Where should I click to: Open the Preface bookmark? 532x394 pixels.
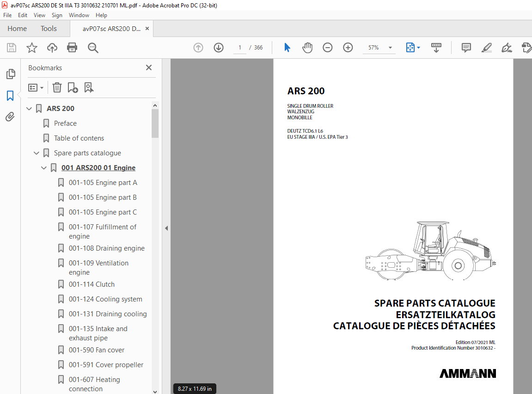65,123
